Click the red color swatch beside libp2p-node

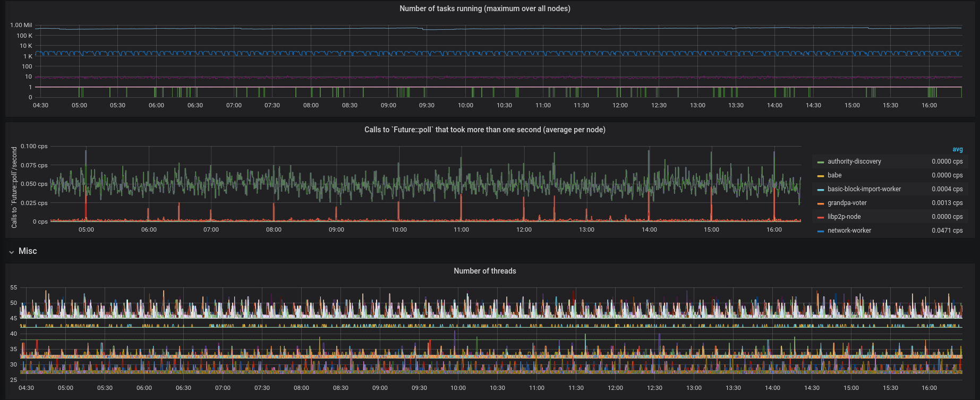pyautogui.click(x=821, y=217)
